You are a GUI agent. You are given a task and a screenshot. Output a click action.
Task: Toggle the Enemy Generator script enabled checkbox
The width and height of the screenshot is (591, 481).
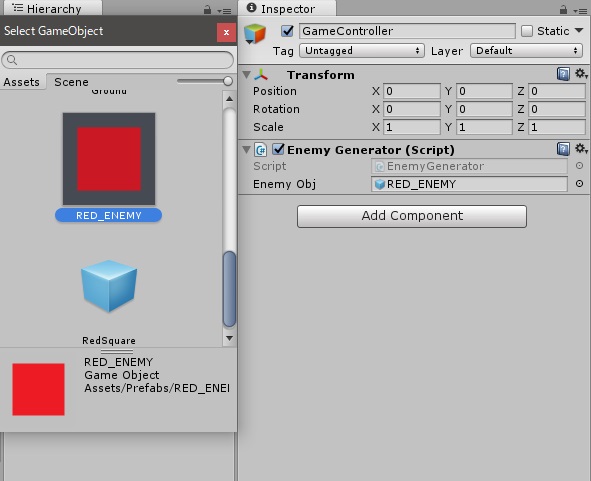tap(278, 149)
